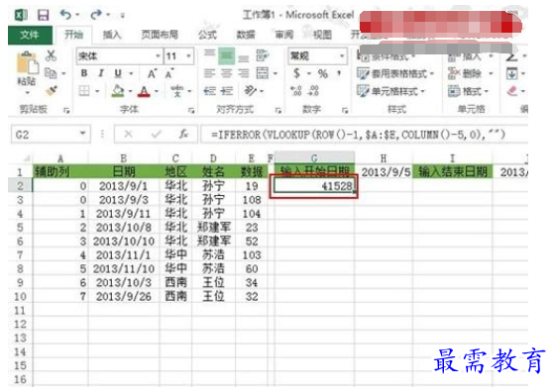Toggle Bold formatting
Viewport: 554px width, 392px height.
[84, 73]
